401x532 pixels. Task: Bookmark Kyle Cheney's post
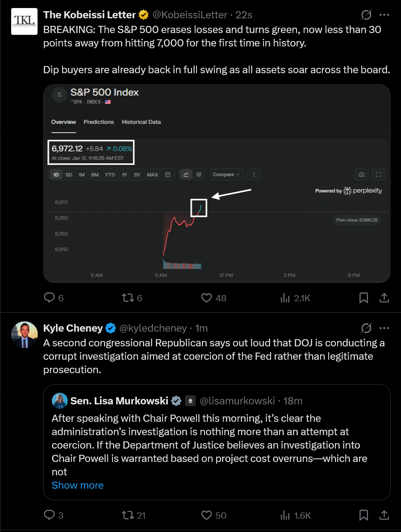[363, 515]
